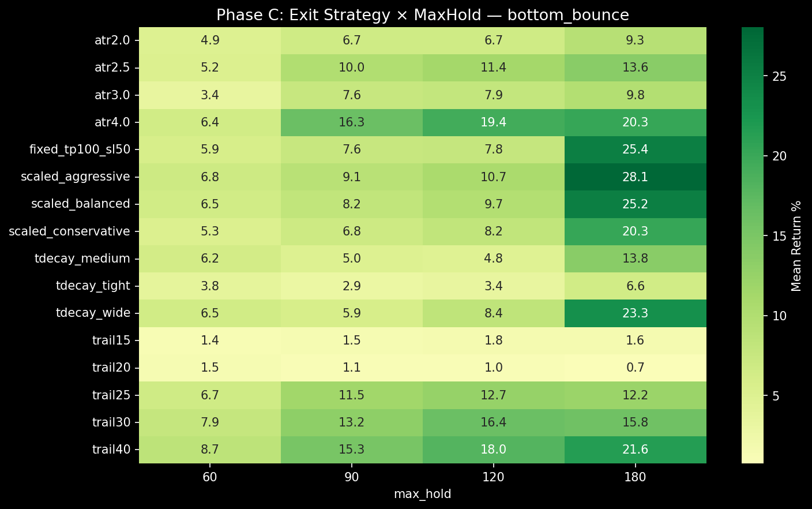This screenshot has width=812, height=509.
Task: Select the trail40 row label
Action: tap(111, 449)
